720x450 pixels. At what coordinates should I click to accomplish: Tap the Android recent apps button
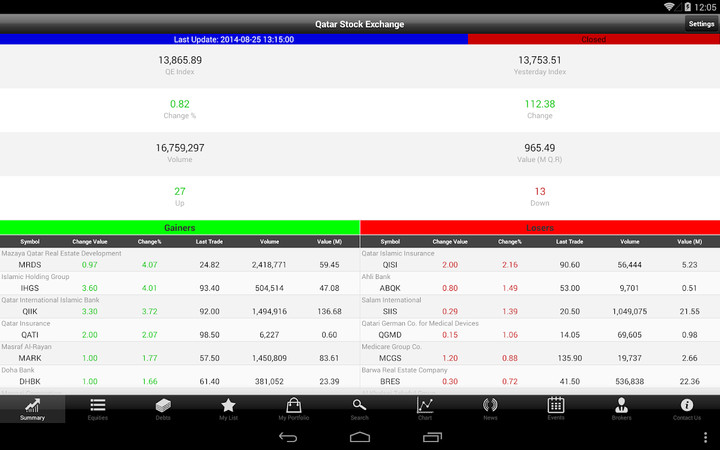point(432,437)
